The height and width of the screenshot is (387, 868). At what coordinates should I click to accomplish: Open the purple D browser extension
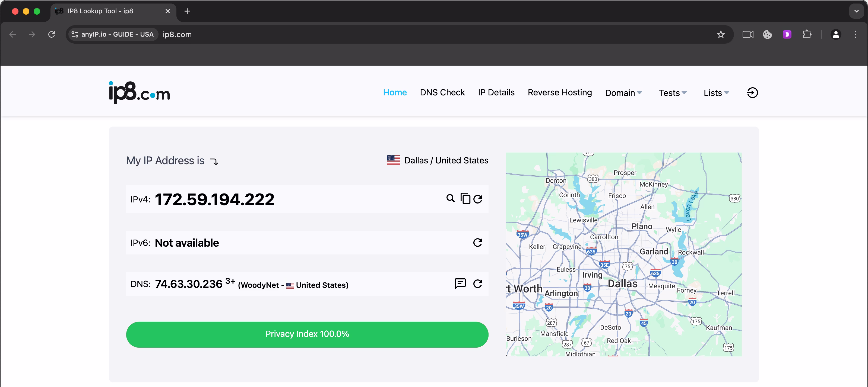pos(787,34)
